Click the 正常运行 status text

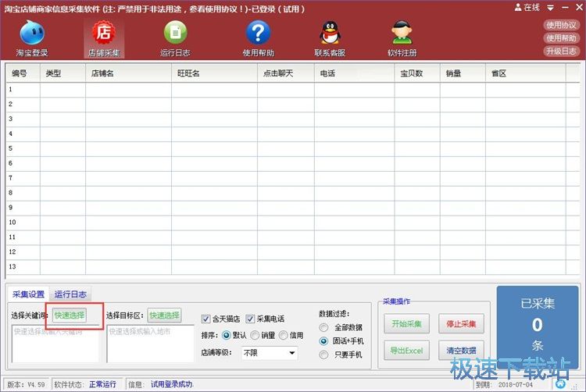point(103,384)
